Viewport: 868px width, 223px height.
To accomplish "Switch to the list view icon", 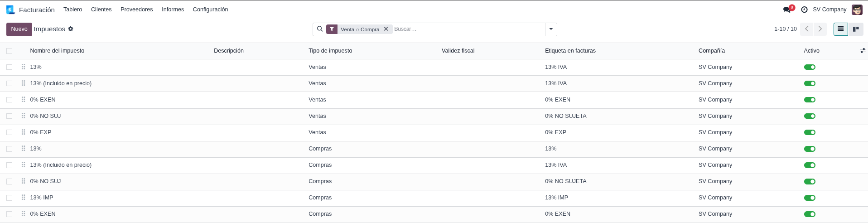I will click(x=841, y=29).
